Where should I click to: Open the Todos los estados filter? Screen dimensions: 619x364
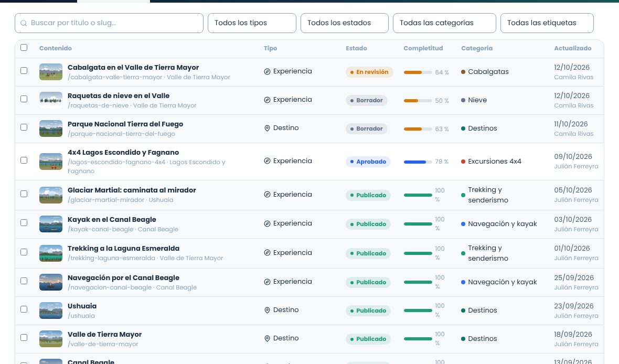[344, 23]
